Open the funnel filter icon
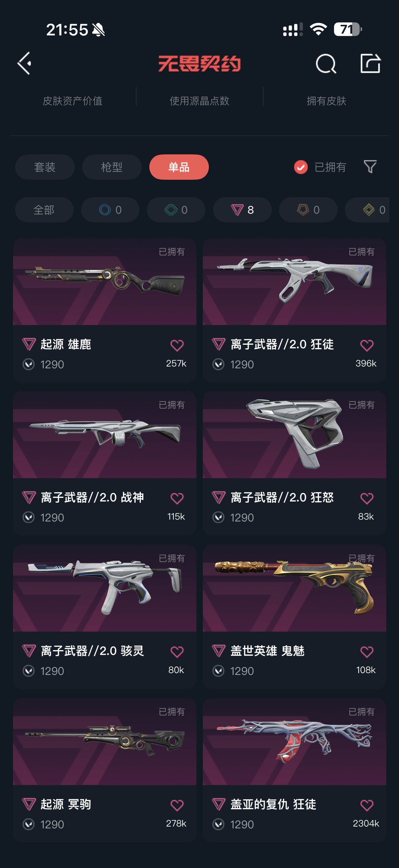Viewport: 399px width, 868px height. [x=370, y=167]
